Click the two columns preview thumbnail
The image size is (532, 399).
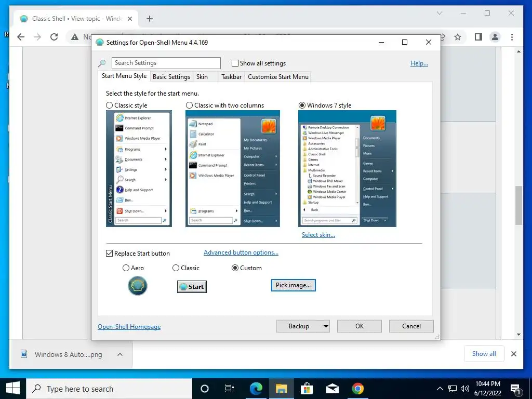pyautogui.click(x=233, y=169)
